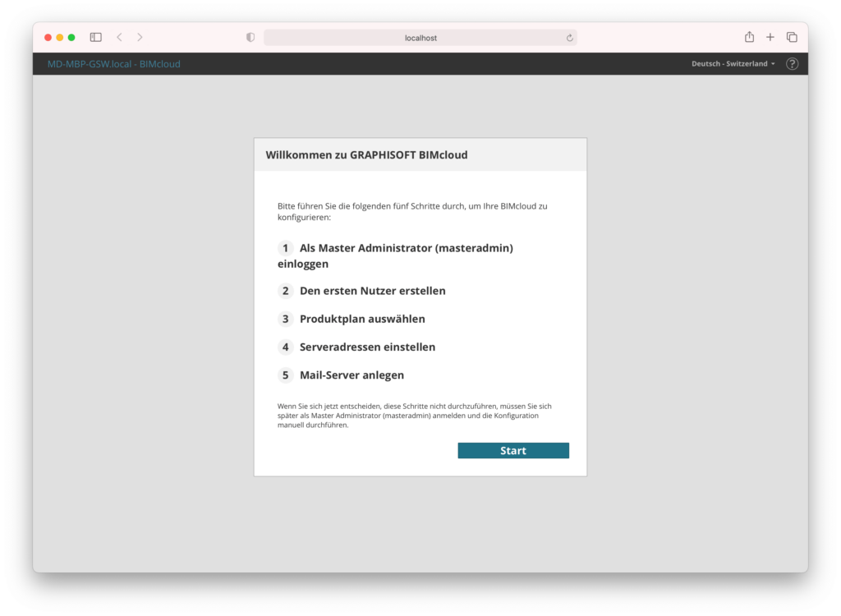Click the privacy shield icon

pos(250,37)
